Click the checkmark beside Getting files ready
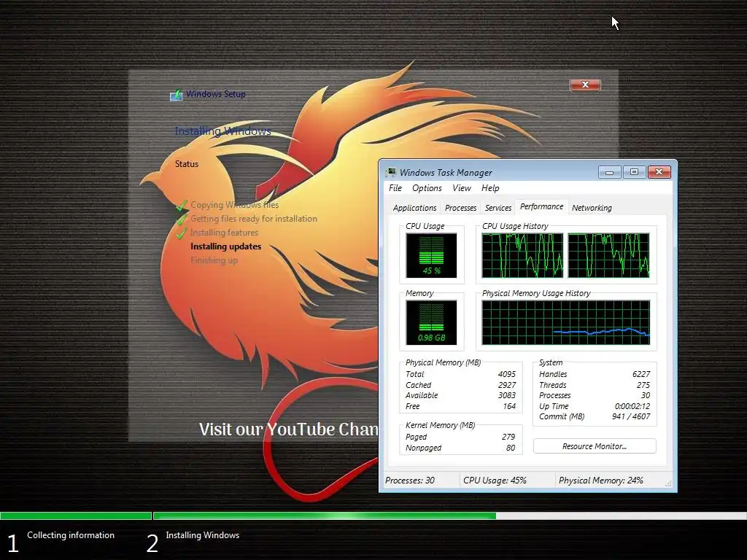 [181, 219]
